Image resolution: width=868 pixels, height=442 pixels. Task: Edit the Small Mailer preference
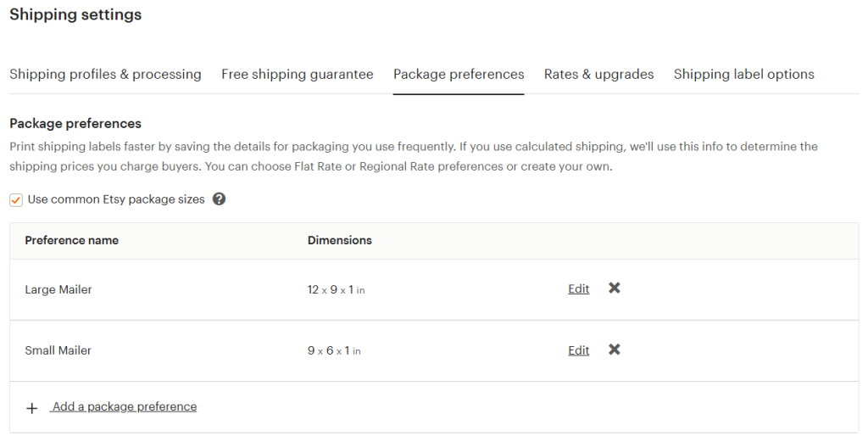(578, 350)
